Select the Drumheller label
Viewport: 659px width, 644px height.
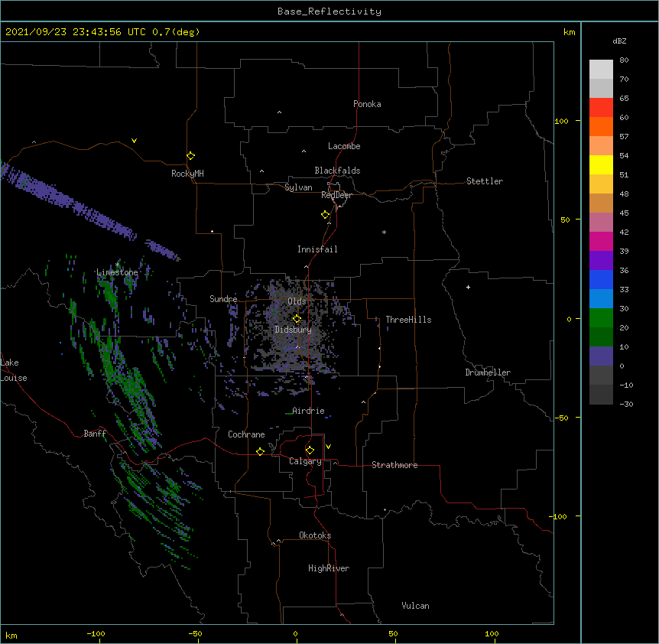(488, 372)
